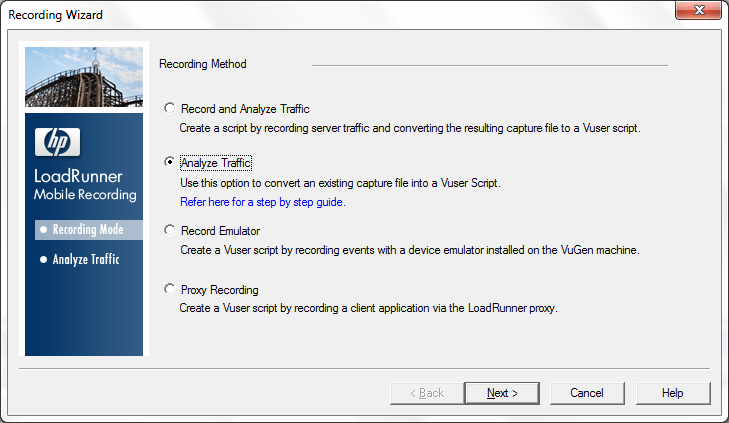Click the Recording Wizard title bar
The image size is (729, 423).
[x=300, y=14]
